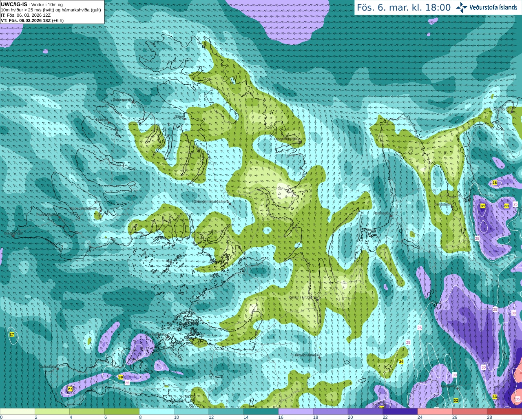The width and height of the screenshot is (522, 420).
Task: Click the yellow gust marker 32
Action: (456, 400)
